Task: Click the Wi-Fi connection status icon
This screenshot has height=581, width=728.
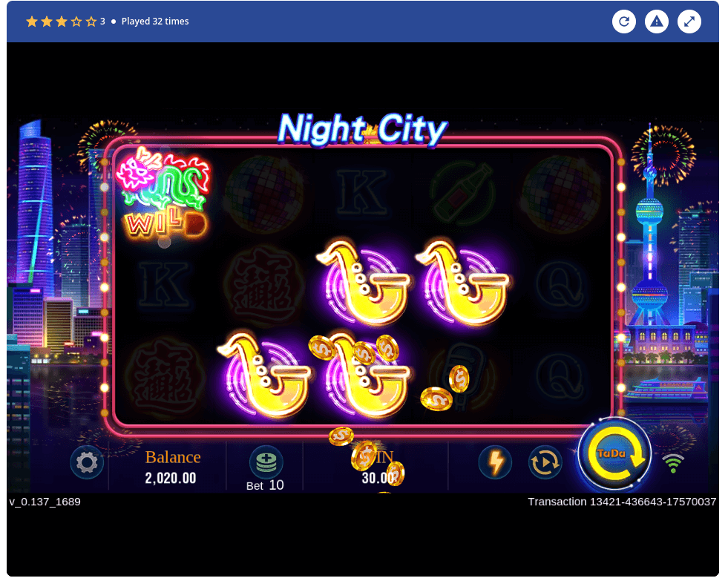Action: tap(673, 463)
